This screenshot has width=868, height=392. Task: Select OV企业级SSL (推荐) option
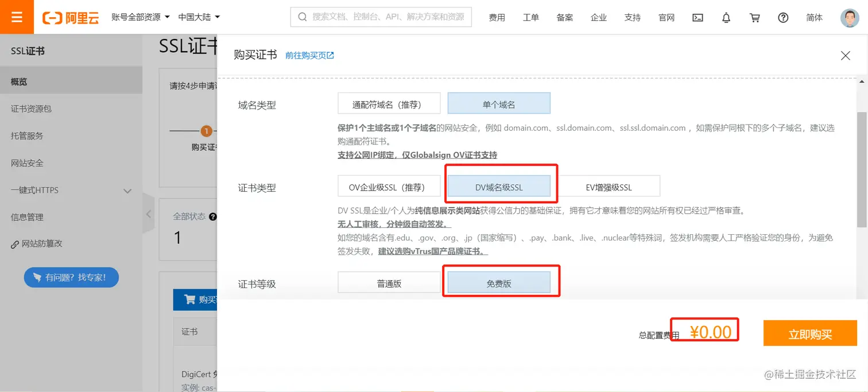(x=389, y=186)
